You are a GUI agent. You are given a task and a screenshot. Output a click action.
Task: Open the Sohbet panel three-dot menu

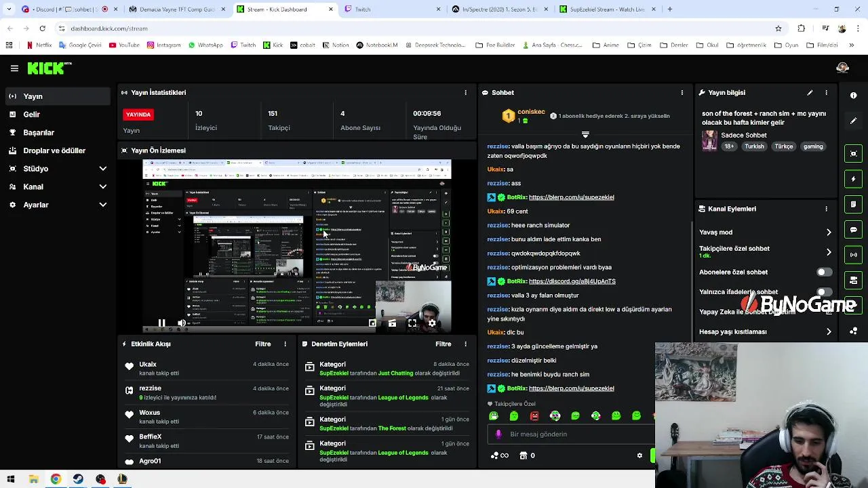click(x=682, y=92)
